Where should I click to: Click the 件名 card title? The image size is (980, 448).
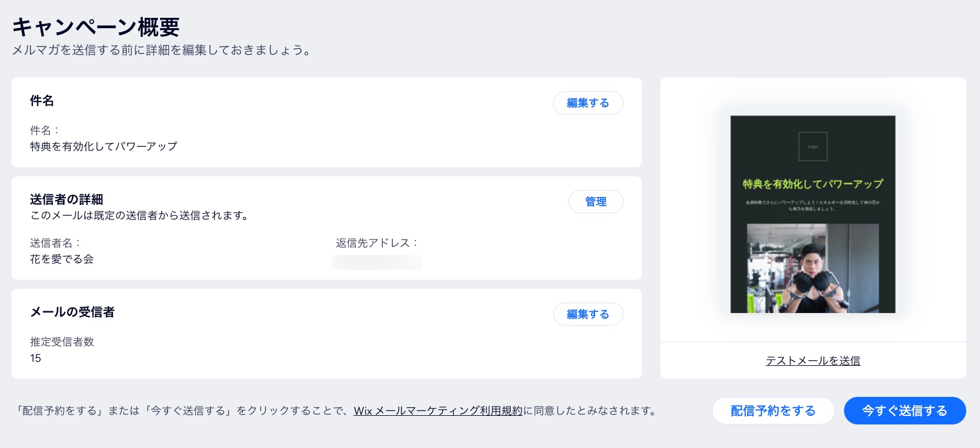click(x=42, y=101)
